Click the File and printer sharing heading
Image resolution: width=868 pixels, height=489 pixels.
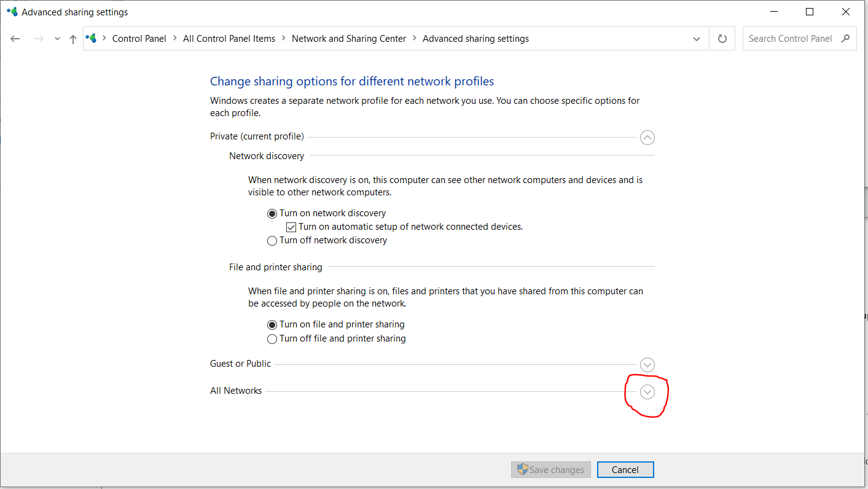pyautogui.click(x=276, y=267)
